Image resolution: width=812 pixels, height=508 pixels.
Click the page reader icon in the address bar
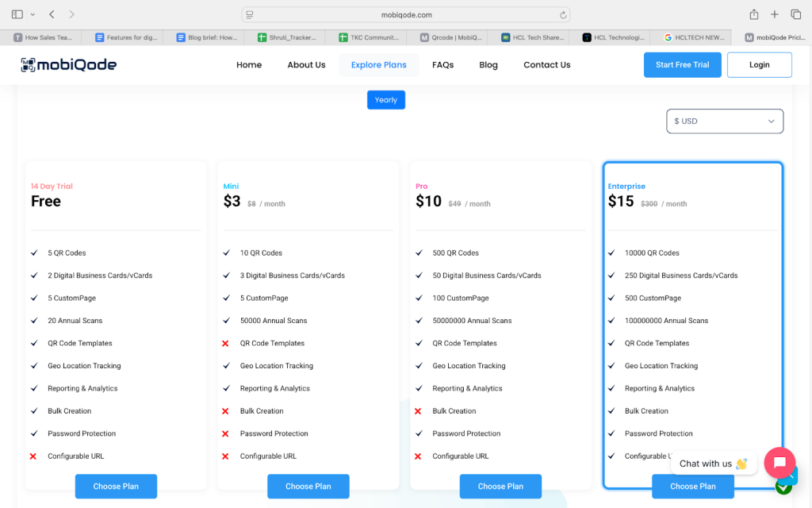pyautogui.click(x=250, y=14)
